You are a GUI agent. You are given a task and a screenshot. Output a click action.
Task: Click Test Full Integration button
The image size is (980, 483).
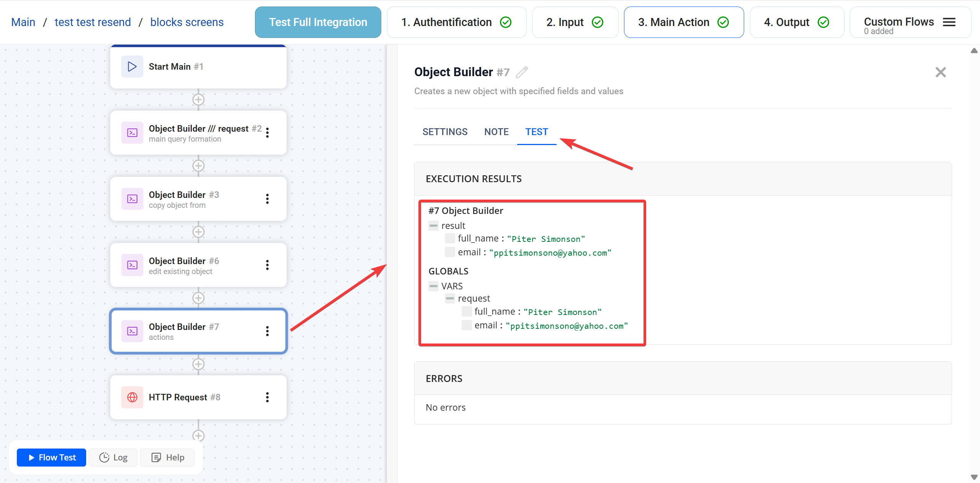(318, 22)
